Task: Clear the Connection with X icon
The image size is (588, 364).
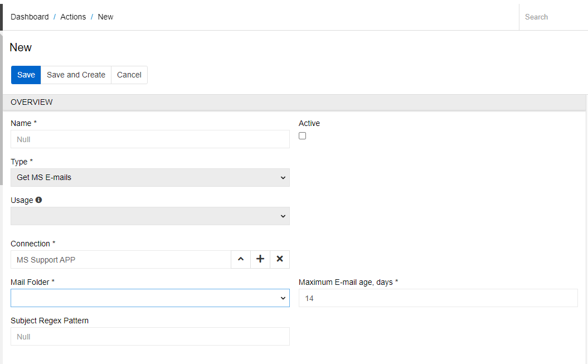Action: (280, 259)
